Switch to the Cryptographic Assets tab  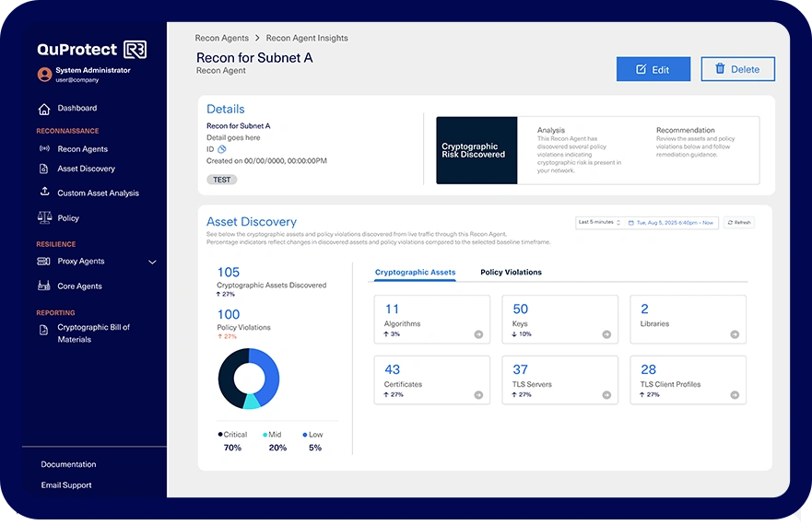[415, 273]
